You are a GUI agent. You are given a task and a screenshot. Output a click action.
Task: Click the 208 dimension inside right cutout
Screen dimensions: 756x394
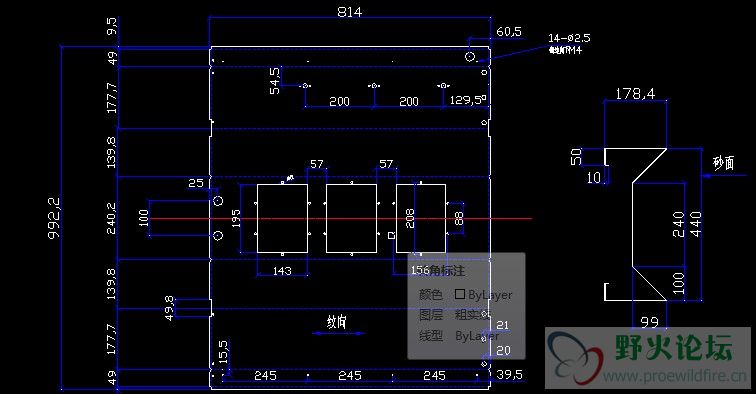coord(409,218)
